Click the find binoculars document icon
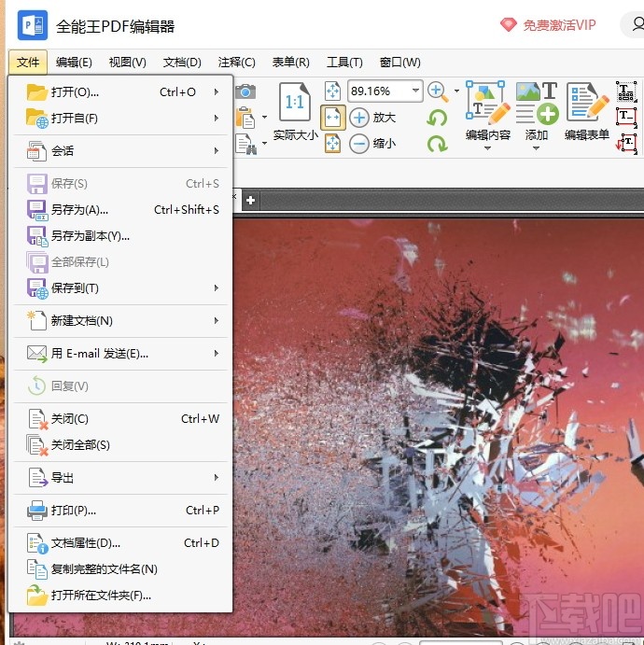The width and height of the screenshot is (644, 645). coord(245,144)
